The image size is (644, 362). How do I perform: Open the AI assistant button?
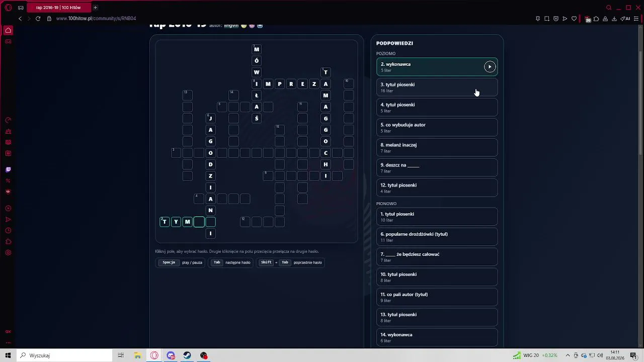[625, 19]
